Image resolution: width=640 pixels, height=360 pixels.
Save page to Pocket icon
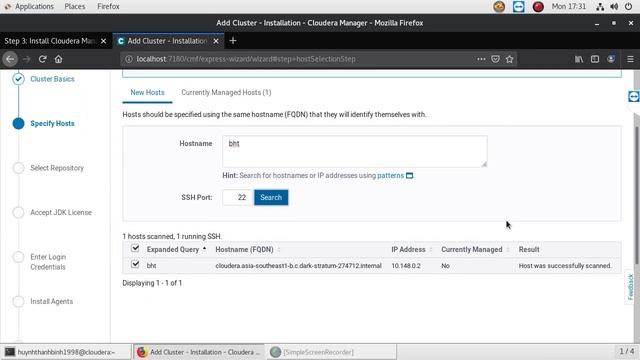tap(495, 59)
